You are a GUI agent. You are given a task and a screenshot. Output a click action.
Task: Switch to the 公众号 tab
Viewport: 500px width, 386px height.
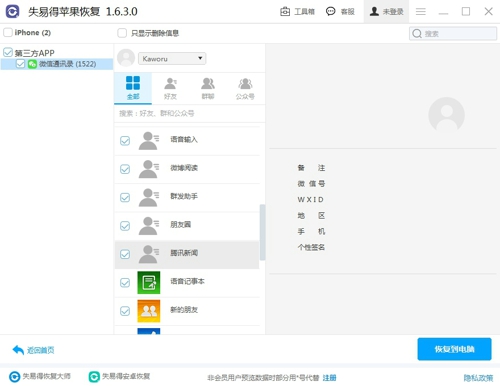(245, 88)
